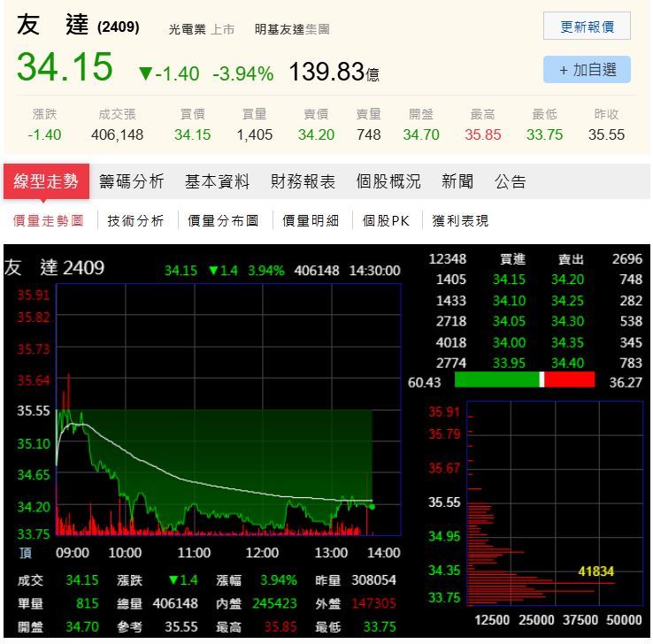Image resolution: width=653 pixels, height=644 pixels.
Task: Click the 上市 market label
Action: coord(222,29)
